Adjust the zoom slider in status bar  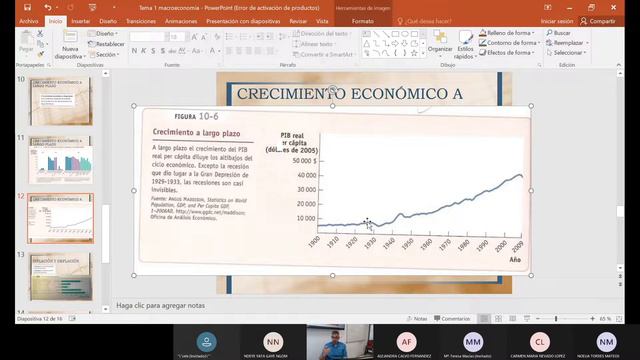click(556, 318)
